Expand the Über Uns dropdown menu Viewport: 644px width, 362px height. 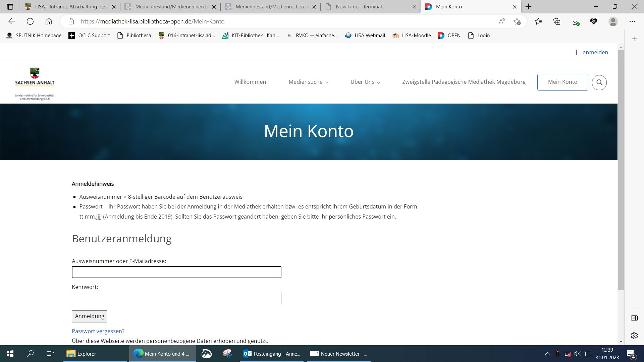click(365, 82)
